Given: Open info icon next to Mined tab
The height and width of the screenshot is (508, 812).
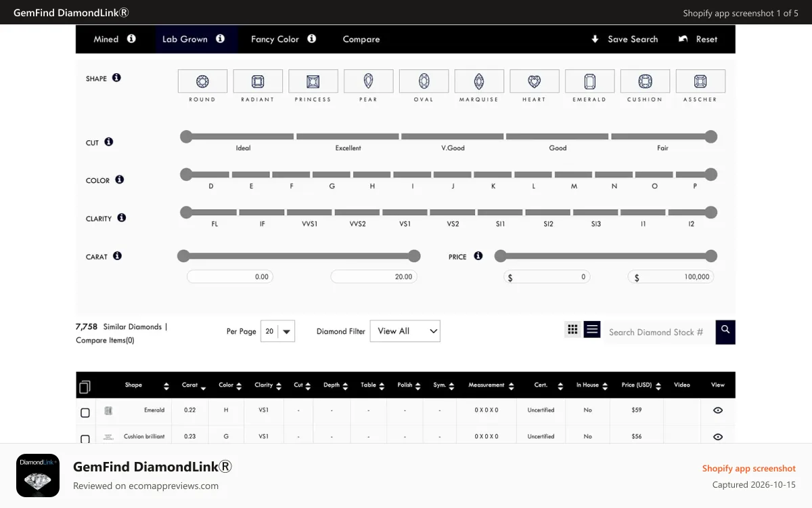Looking at the screenshot, I should [131, 39].
